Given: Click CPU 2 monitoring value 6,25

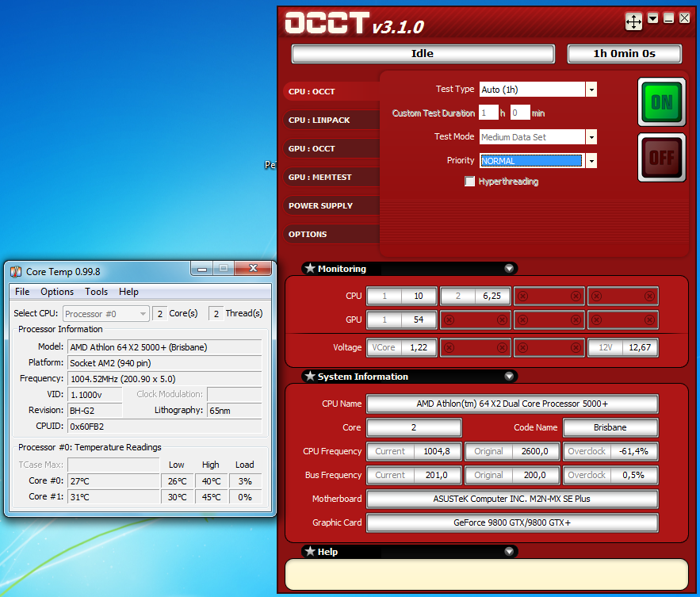Looking at the screenshot, I should point(492,296).
